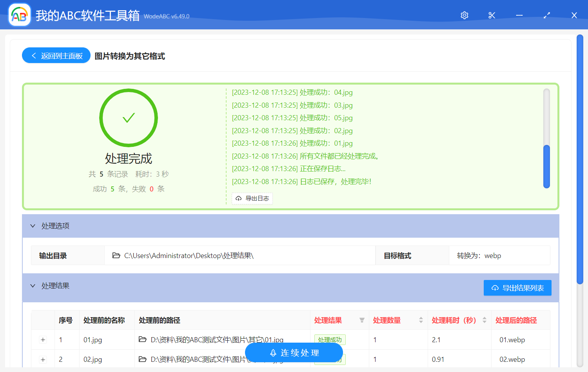588x372 pixels.
Task: Open filter for processing result column
Action: click(362, 320)
